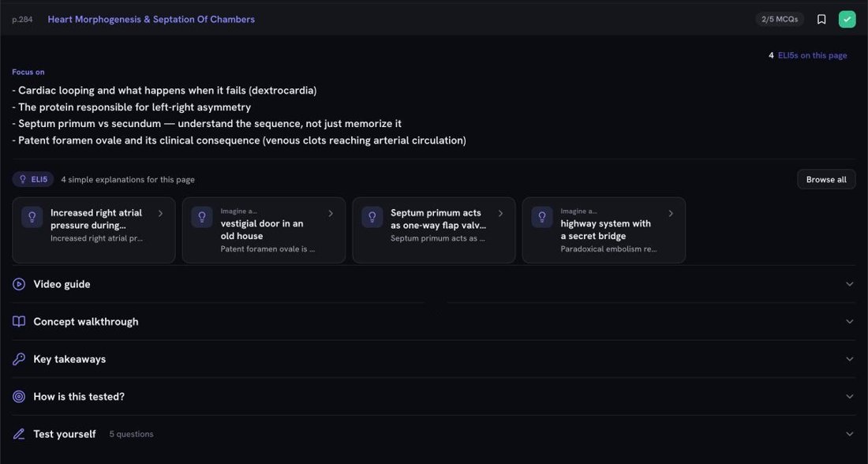Click the cardiac looping dextrocardia bullet
This screenshot has height=464, width=868.
pos(164,90)
